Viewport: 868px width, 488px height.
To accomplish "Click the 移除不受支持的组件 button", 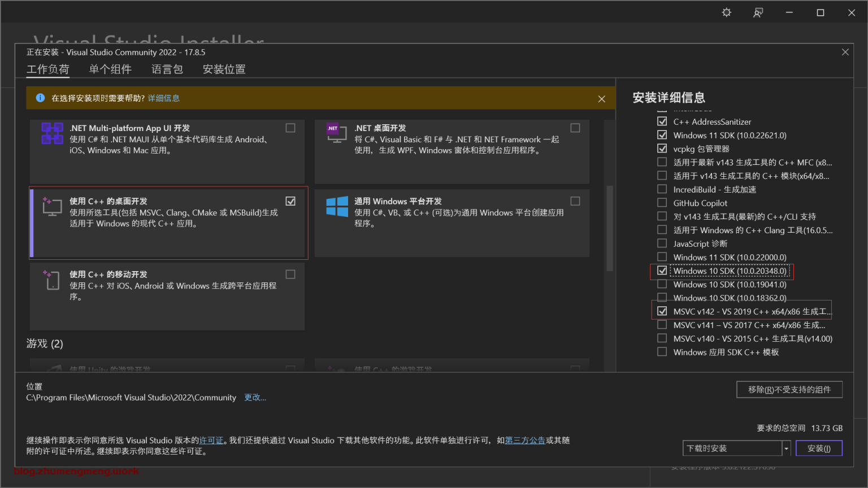I will click(789, 390).
